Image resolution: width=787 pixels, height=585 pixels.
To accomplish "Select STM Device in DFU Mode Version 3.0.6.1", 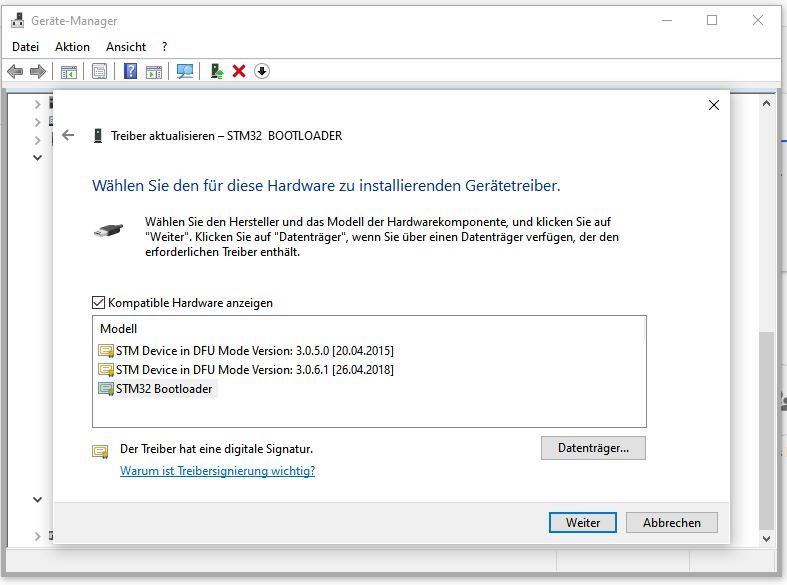I will point(246,370).
